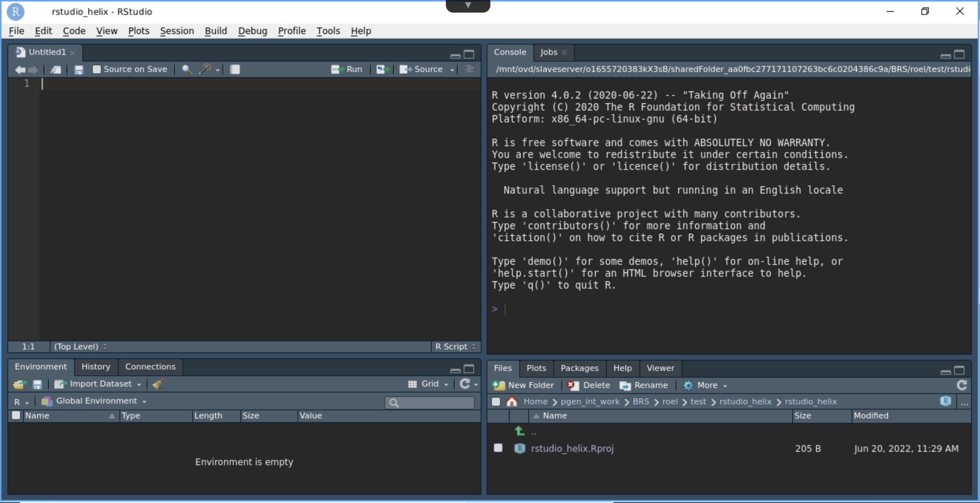Check select-all box in Environment header

tap(16, 415)
